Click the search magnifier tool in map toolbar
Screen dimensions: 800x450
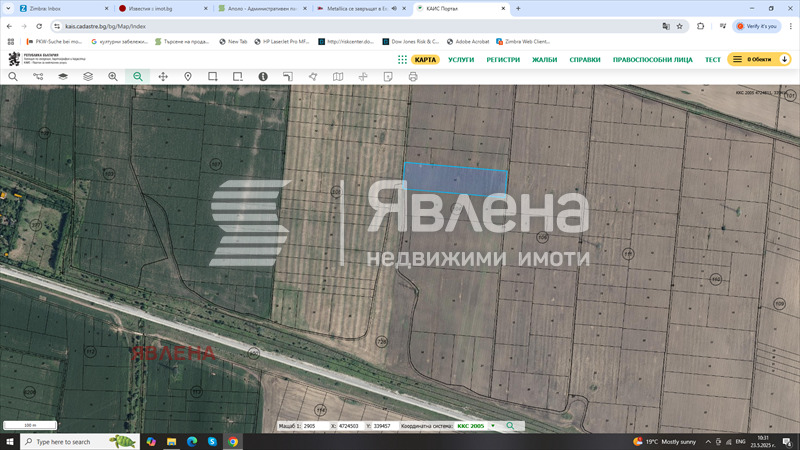[13, 76]
